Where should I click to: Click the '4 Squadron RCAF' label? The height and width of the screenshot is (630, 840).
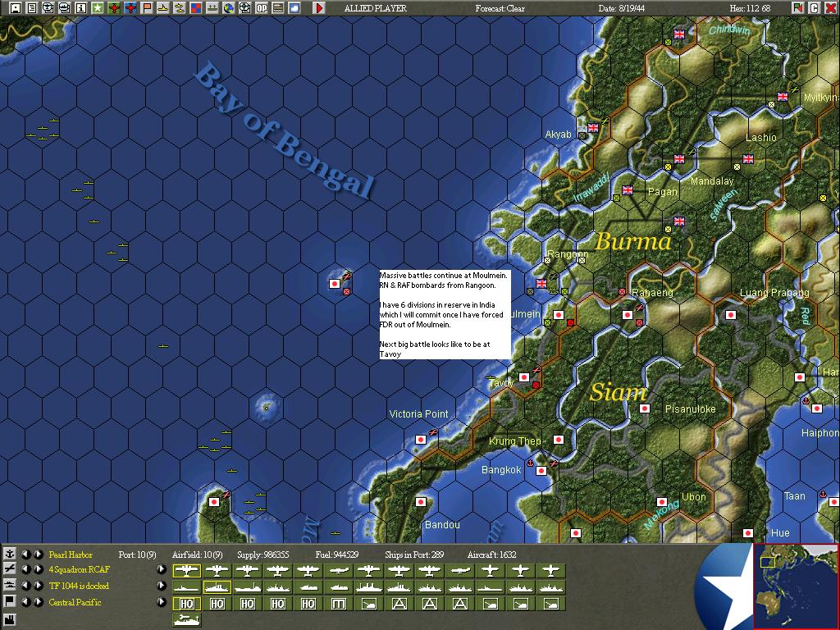click(80, 570)
